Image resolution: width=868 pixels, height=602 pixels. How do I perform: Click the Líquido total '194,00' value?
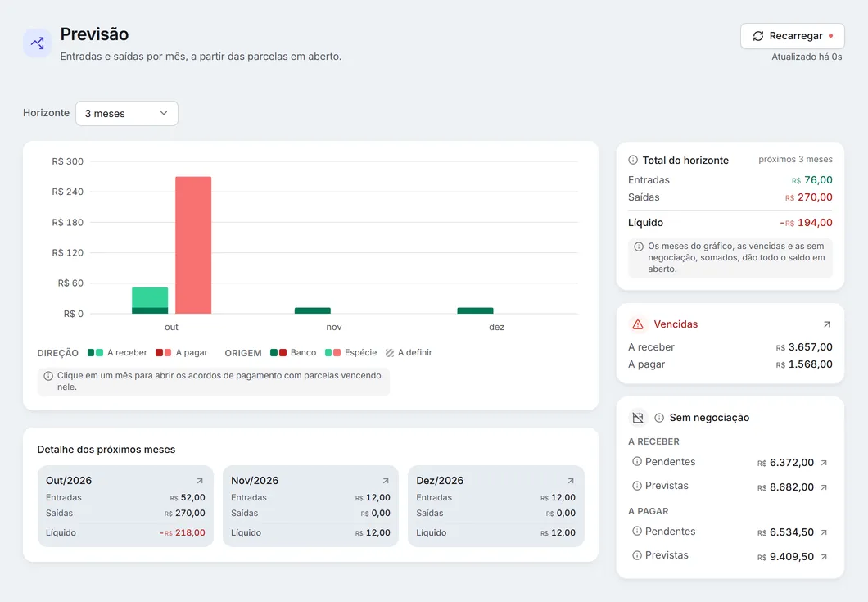815,223
